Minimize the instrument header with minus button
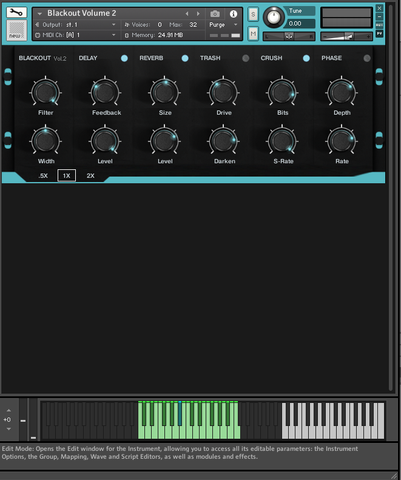 point(379,17)
